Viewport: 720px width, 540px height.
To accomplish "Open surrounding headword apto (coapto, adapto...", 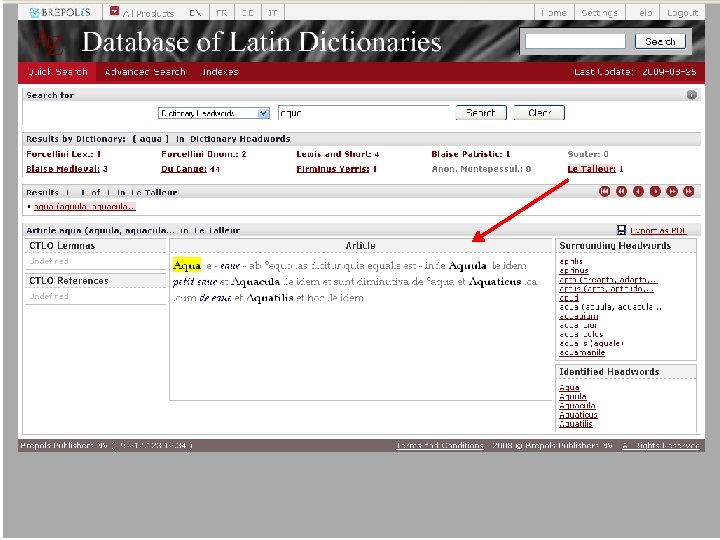I will coord(608,280).
